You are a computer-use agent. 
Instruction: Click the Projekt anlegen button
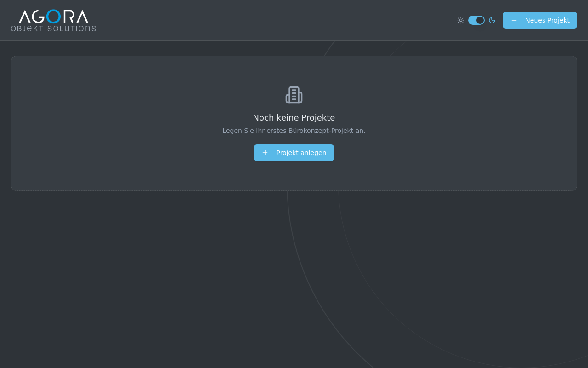(x=294, y=153)
